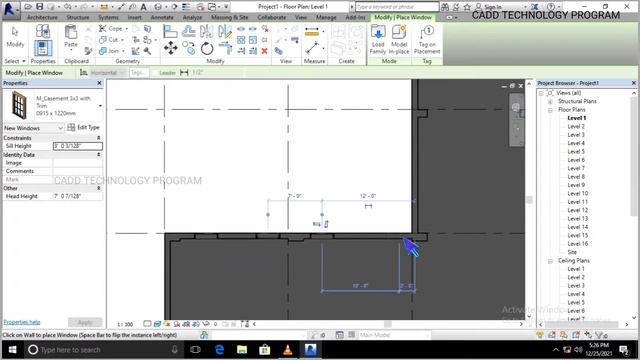This screenshot has height=360, width=640.
Task: Collapse the Floor Plans tree node
Action: [550, 110]
